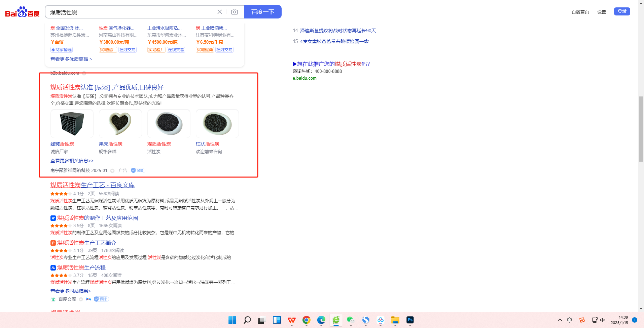The height and width of the screenshot is (328, 644).
Task: Launch WPS Office from the taskbar
Action: pyautogui.click(x=292, y=320)
